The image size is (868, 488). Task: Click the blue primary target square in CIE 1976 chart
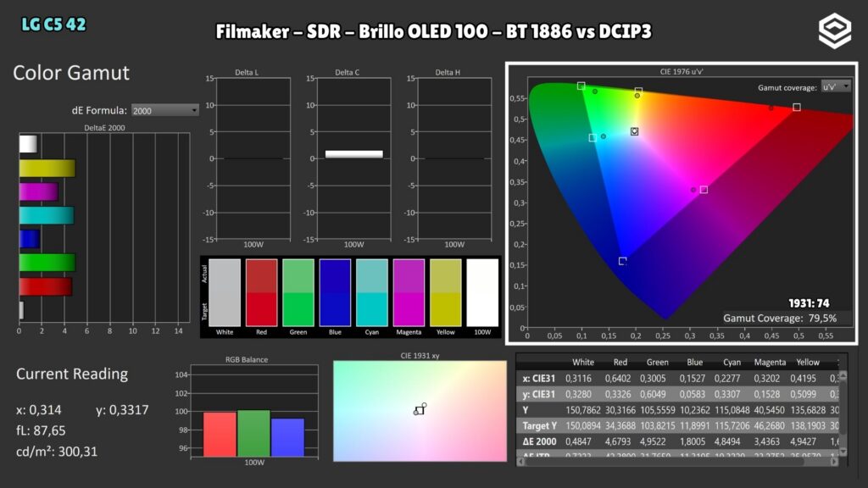[622, 261]
